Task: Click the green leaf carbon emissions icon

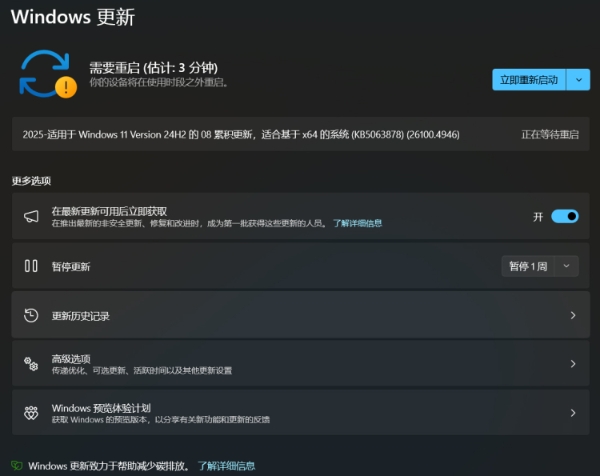Action: pyautogui.click(x=16, y=466)
